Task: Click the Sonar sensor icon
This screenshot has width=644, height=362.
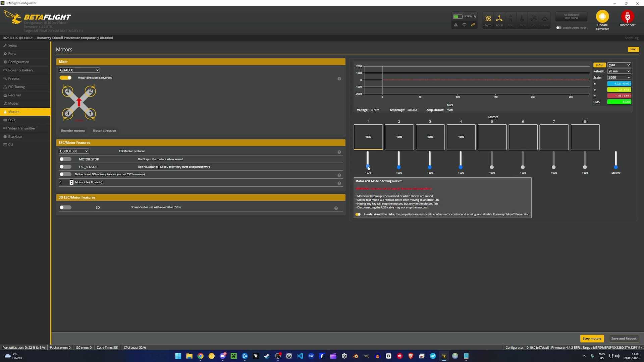Action: pyautogui.click(x=544, y=20)
